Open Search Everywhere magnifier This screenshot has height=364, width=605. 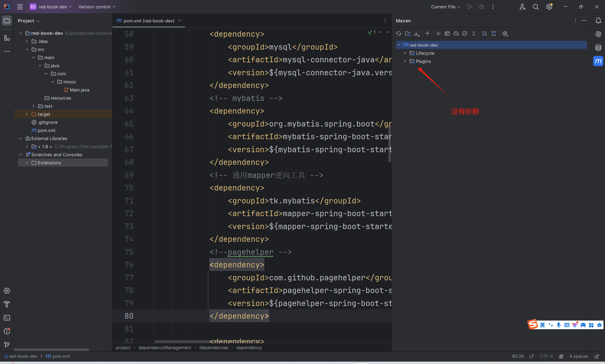[536, 7]
